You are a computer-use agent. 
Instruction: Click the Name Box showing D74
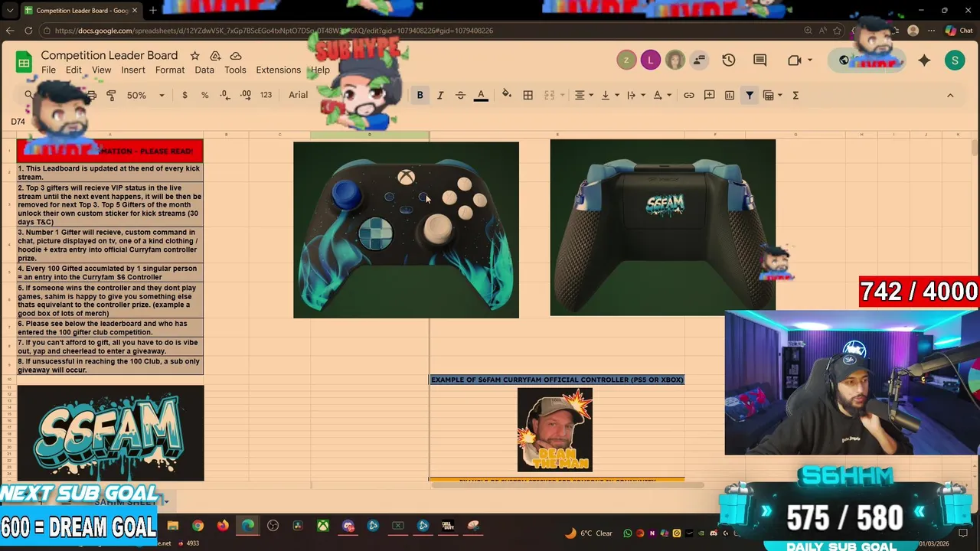(18, 121)
